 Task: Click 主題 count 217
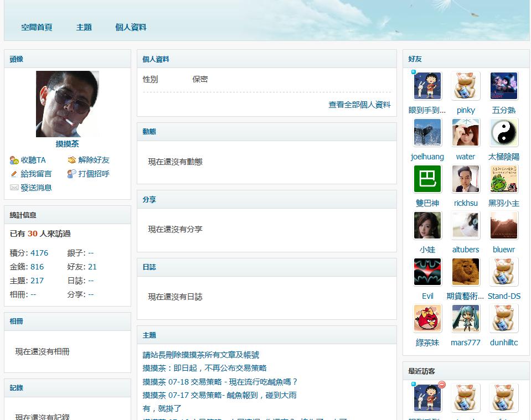coord(37,281)
